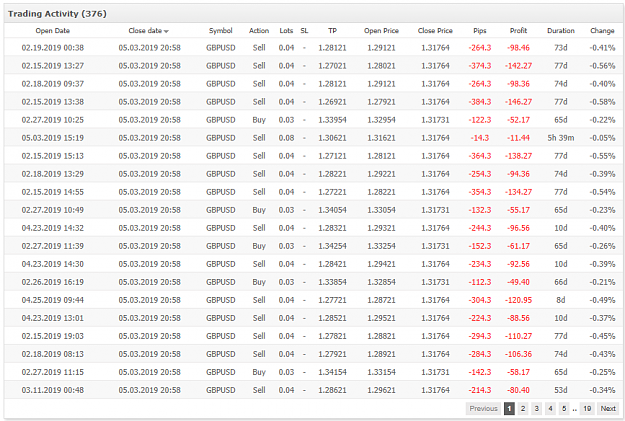This screenshot has height=421, width=625.
Task: Sort table by Action column
Action: [x=259, y=31]
